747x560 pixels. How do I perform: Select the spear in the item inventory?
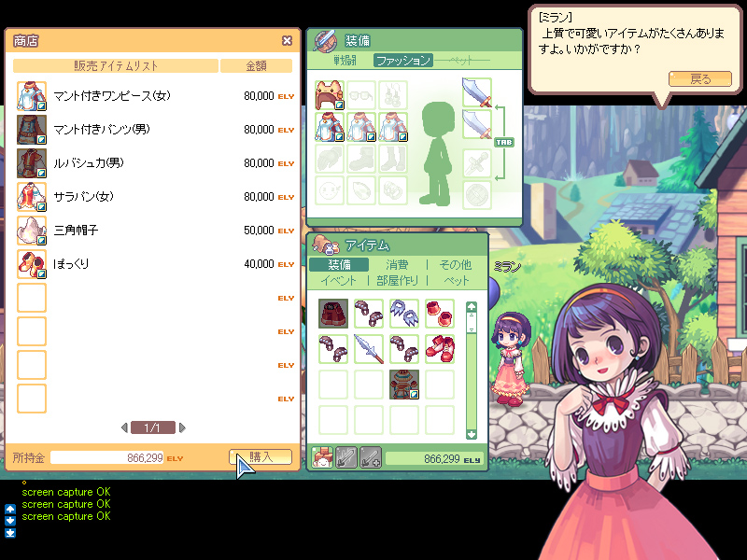[369, 349]
